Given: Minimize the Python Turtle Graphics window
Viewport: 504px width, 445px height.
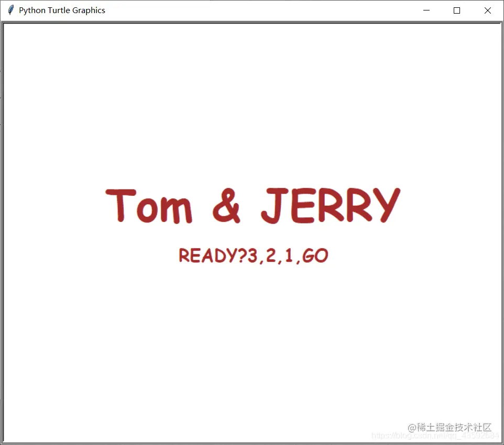Looking at the screenshot, I should pyautogui.click(x=426, y=10).
